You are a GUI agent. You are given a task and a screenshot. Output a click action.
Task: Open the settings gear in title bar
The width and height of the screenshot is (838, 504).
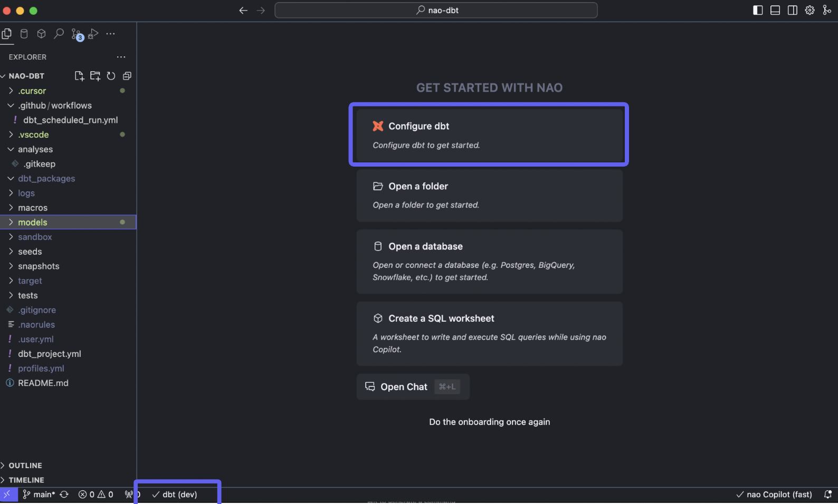click(x=810, y=10)
